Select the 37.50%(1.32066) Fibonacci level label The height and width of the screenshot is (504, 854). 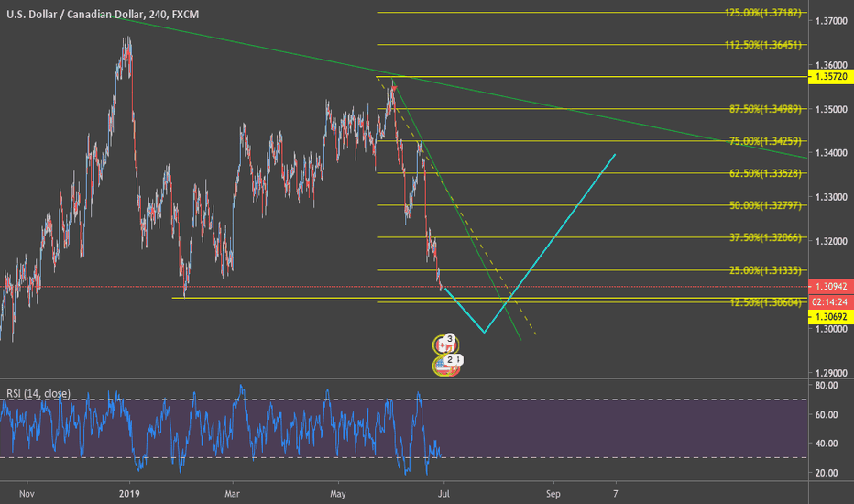(765, 237)
